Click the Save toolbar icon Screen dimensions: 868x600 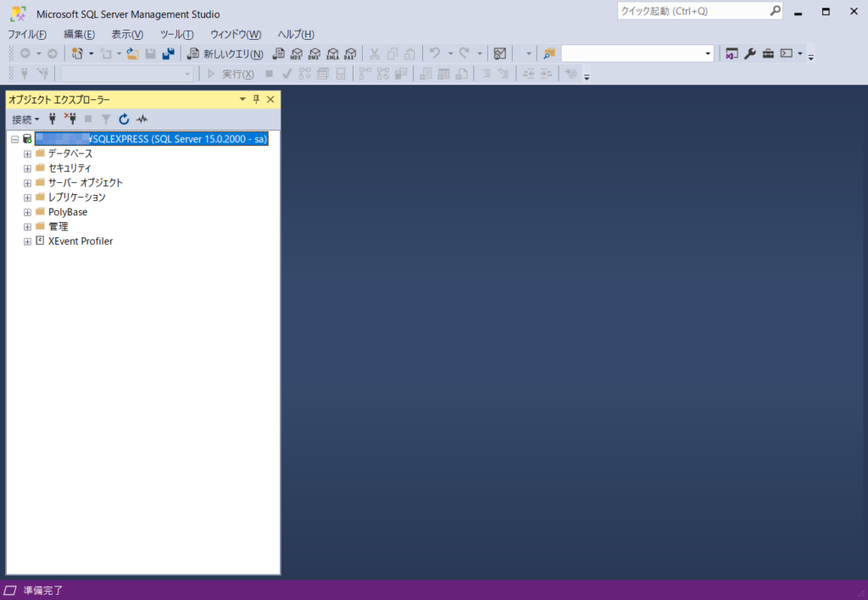(x=149, y=53)
